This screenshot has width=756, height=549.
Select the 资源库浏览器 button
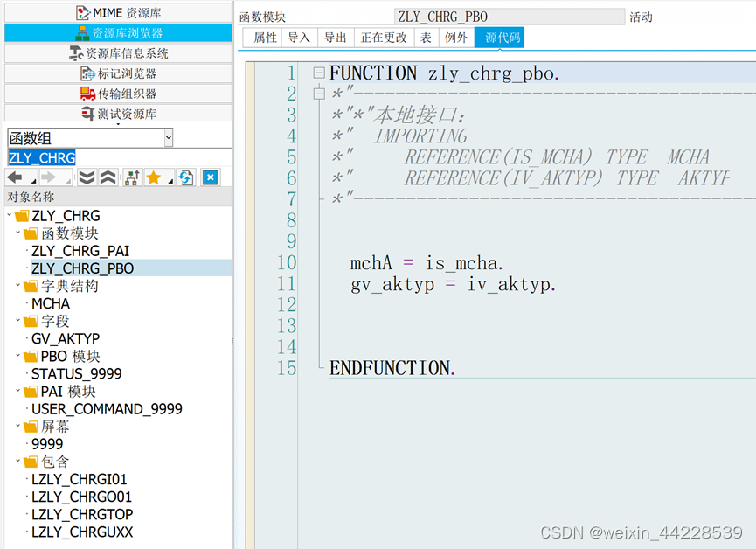coord(119,33)
